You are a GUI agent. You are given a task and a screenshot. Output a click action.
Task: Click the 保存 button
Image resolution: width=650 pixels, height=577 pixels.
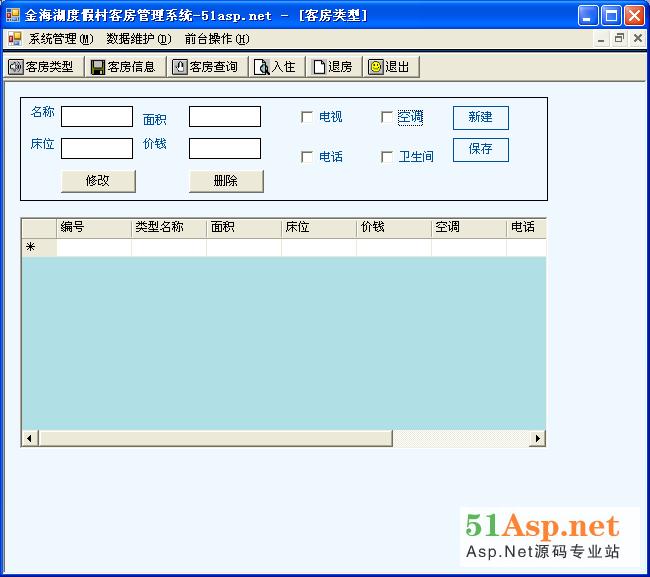pyautogui.click(x=480, y=149)
